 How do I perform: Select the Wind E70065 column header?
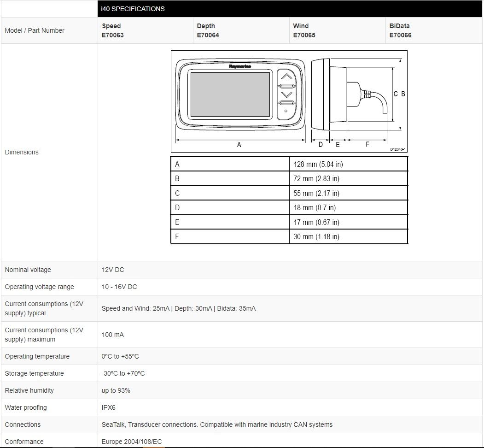304,30
